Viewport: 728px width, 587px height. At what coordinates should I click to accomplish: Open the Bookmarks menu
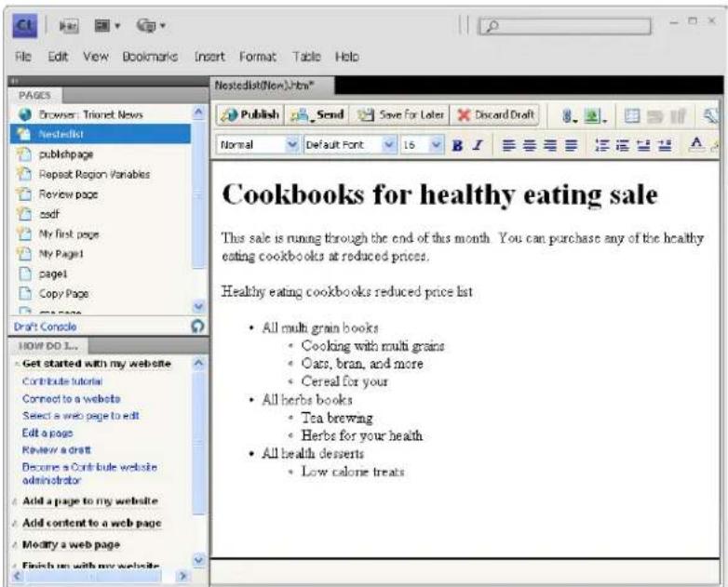150,57
